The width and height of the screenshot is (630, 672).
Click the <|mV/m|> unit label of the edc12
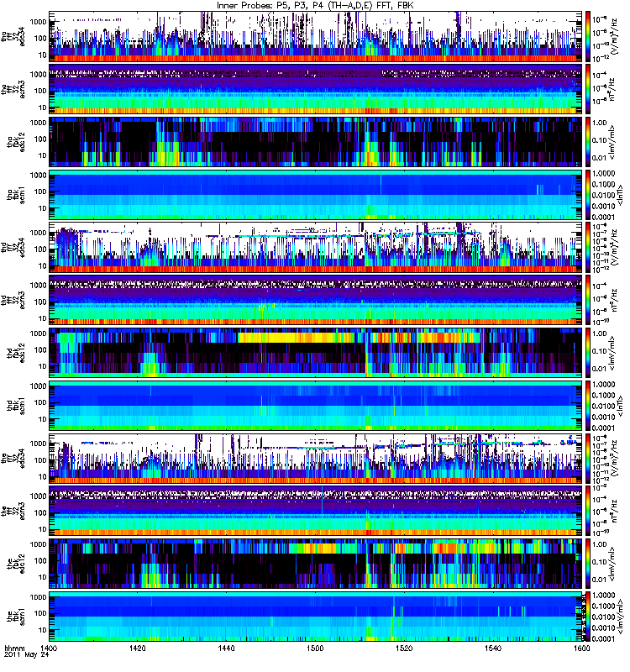pyautogui.click(x=612, y=564)
